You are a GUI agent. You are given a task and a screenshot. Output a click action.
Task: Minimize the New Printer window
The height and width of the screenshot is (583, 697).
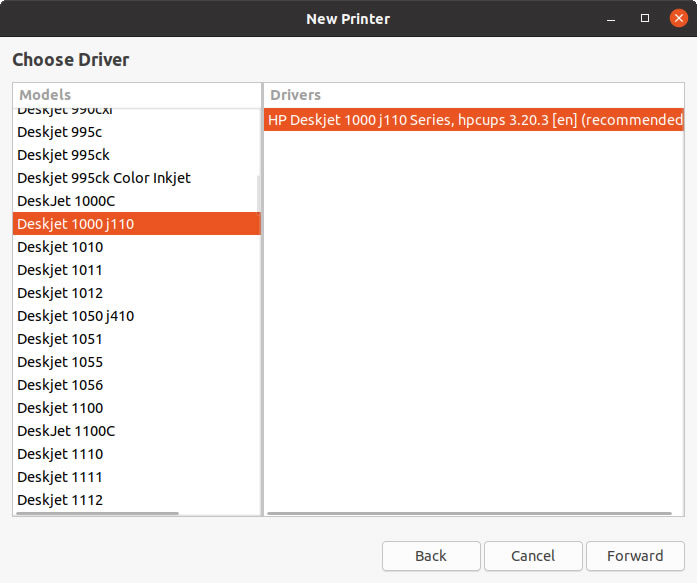[x=611, y=19]
